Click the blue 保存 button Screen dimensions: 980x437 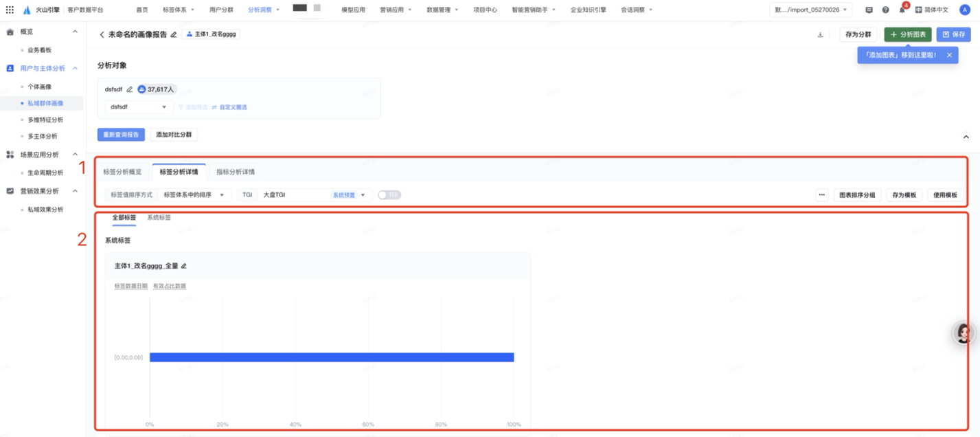[x=953, y=34]
